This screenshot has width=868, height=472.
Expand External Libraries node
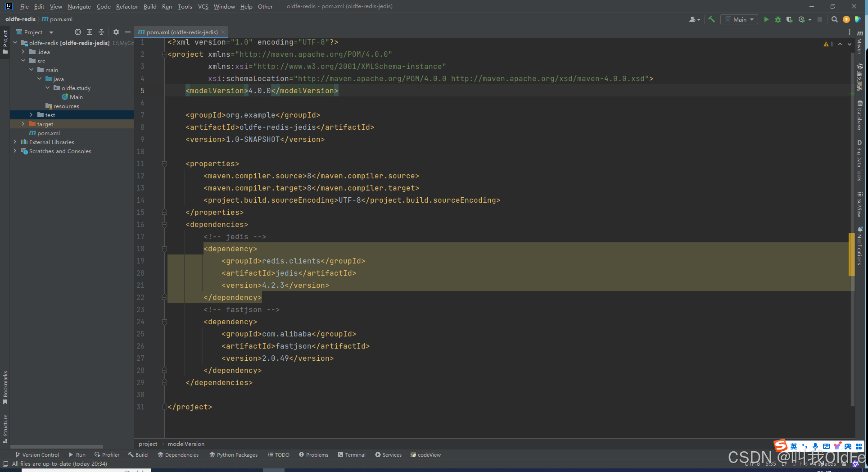(x=15, y=142)
